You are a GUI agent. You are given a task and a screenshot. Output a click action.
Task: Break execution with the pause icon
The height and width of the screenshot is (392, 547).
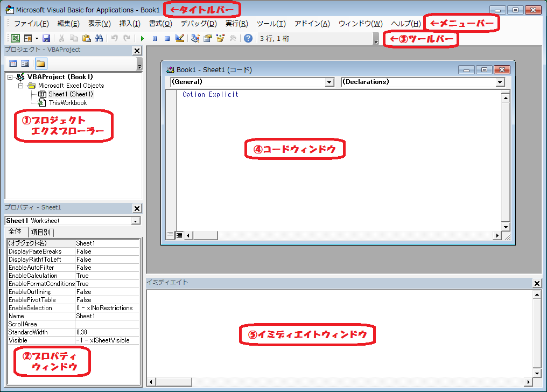click(155, 38)
